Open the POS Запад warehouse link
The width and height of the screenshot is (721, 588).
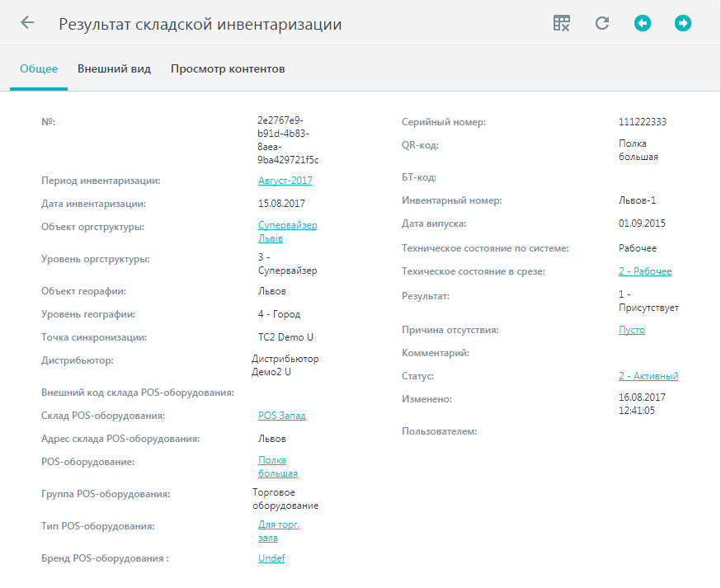(282, 416)
